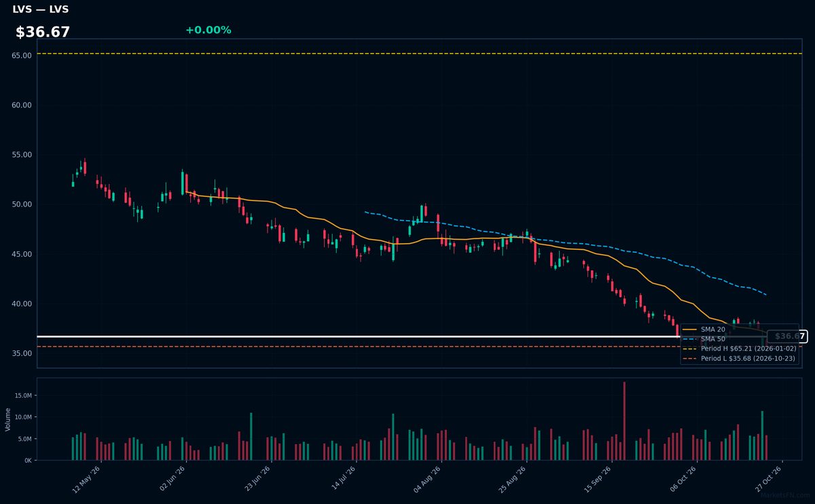The height and width of the screenshot is (504, 815).
Task: Click the 40.00 price axis label
Action: point(22,304)
